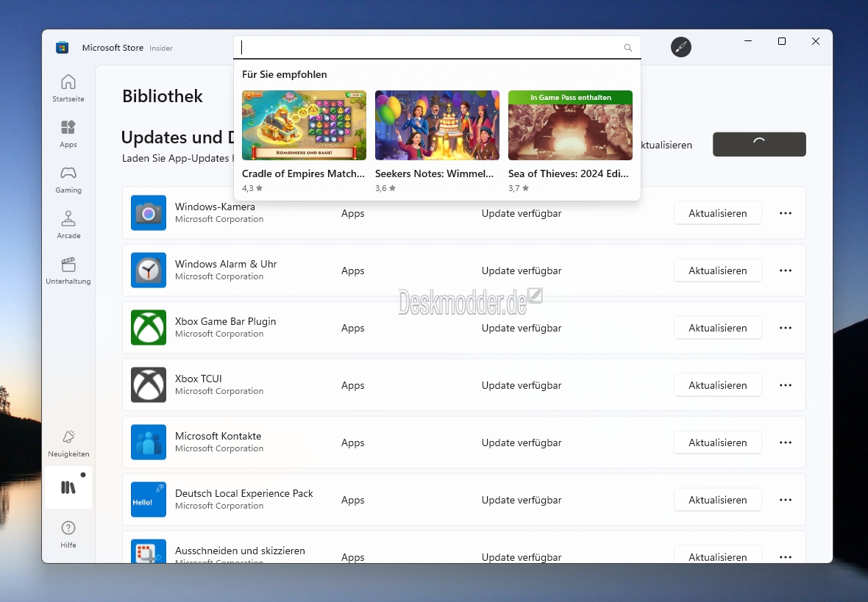Update Windows-Kamera with Aktualisieren
This screenshot has width=868, height=602.
pyautogui.click(x=717, y=213)
